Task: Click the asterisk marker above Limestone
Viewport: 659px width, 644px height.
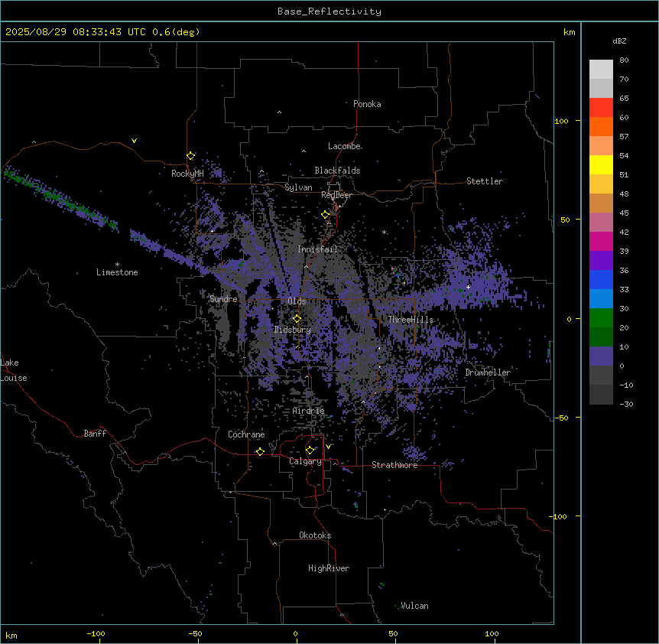Action: click(117, 265)
